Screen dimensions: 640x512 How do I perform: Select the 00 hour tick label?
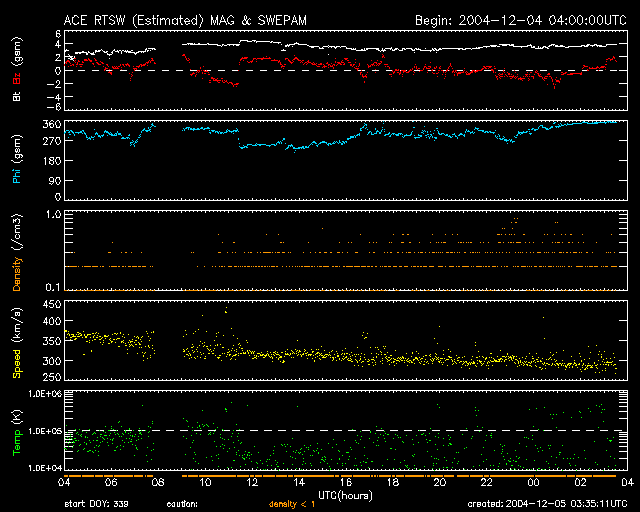click(x=532, y=483)
